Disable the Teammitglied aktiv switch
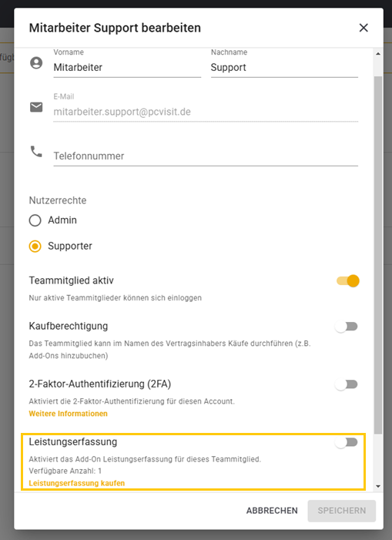Screen dimensions: 392x540 click(347, 281)
